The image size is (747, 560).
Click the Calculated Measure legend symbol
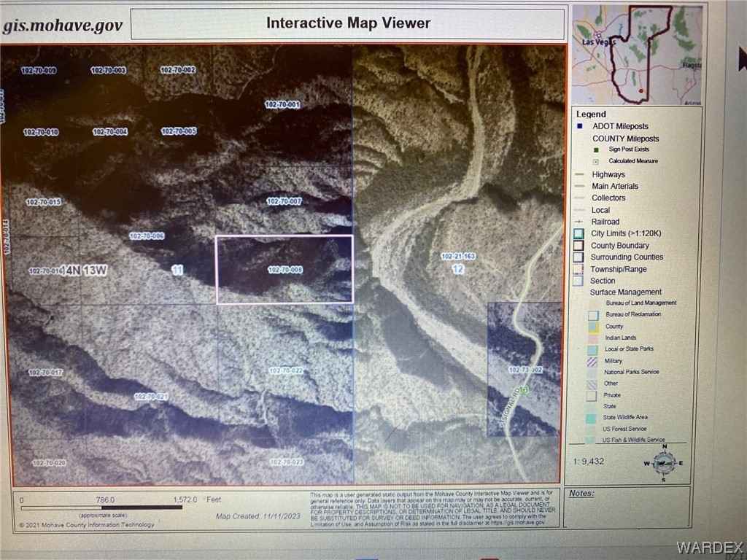[x=595, y=161]
